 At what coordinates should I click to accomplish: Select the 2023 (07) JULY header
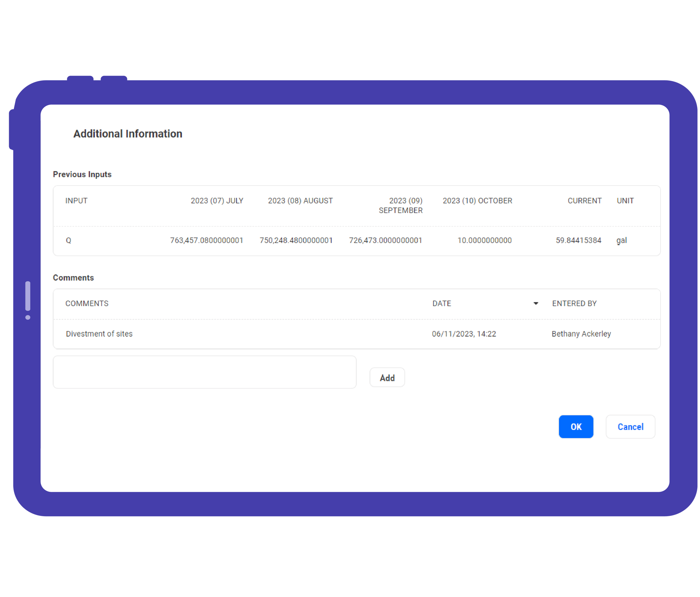tap(217, 201)
